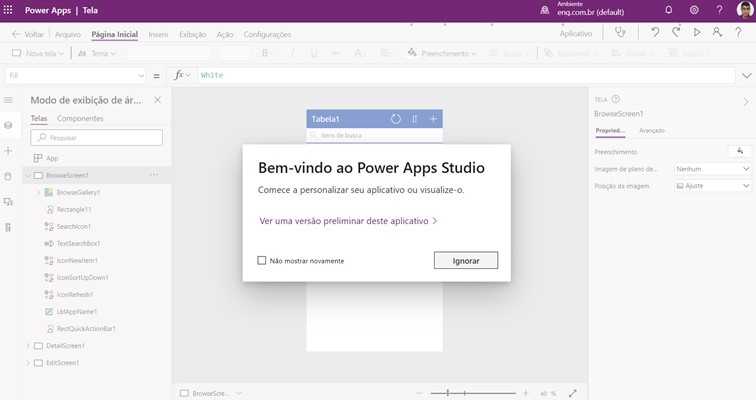
Task: Click the help question mark in purple header
Action: pos(719,10)
